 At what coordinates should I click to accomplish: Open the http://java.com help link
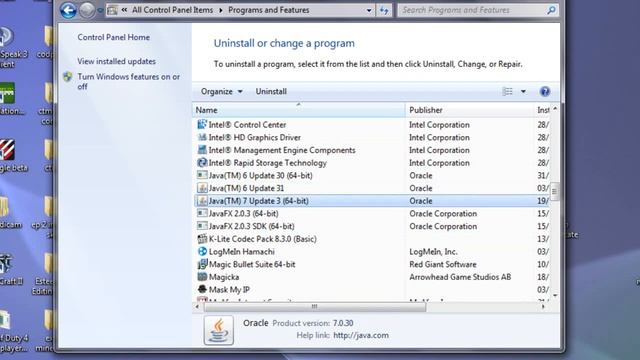pyautogui.click(x=361, y=335)
